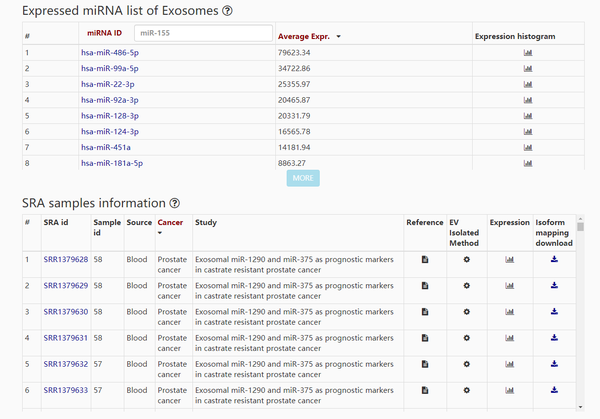The height and width of the screenshot is (419, 600).
Task: Follow the hsa-miR-451a link
Action: pyautogui.click(x=105, y=147)
